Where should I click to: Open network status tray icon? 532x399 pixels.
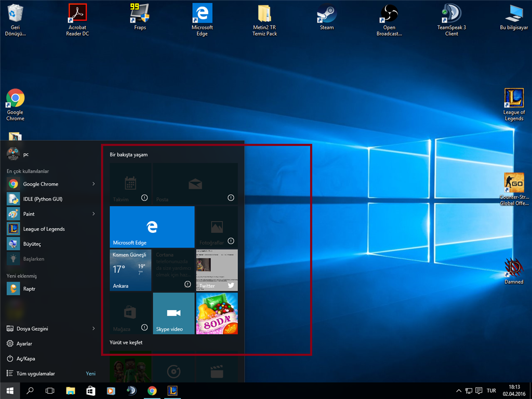click(x=469, y=391)
